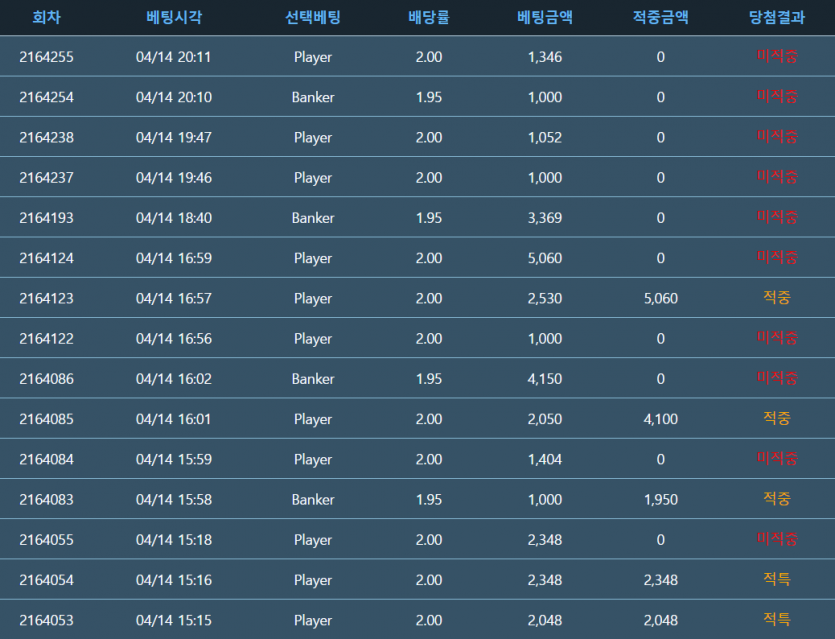
Task: Click the 4,150 bet amount
Action: pos(544,379)
